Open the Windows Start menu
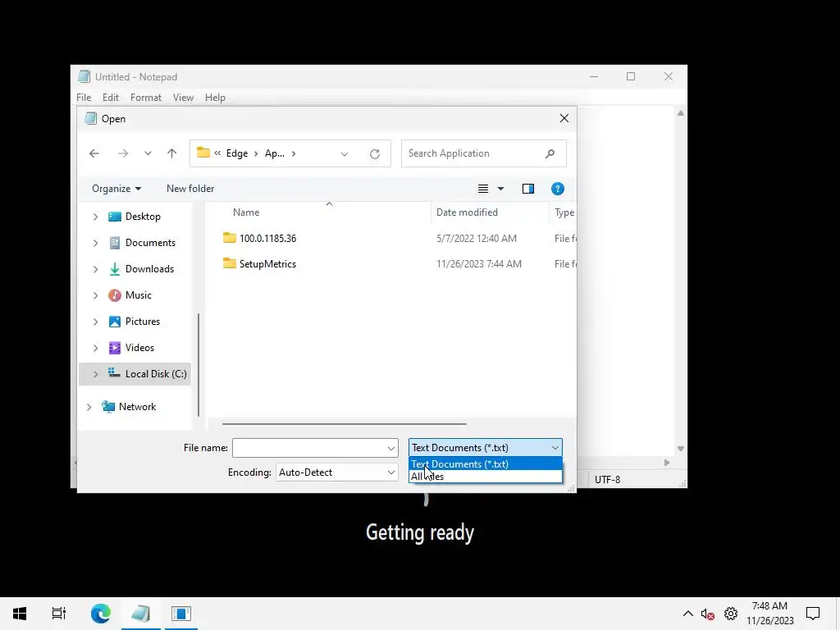Image resolution: width=840 pixels, height=630 pixels. [20, 614]
